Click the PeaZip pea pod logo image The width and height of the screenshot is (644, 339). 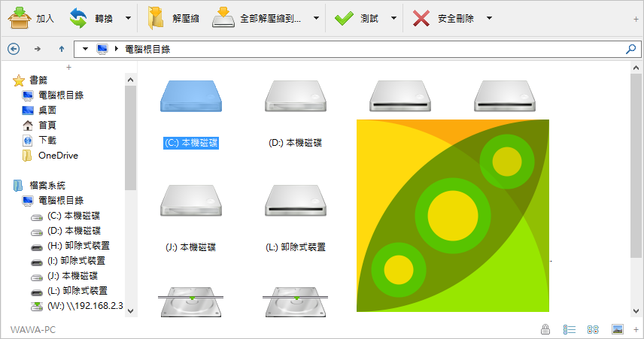pyautogui.click(x=453, y=216)
